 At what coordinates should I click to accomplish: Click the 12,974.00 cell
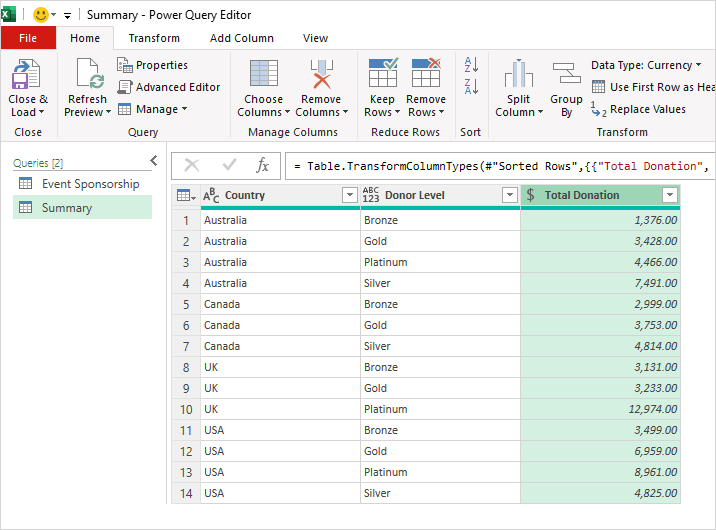(x=600, y=409)
